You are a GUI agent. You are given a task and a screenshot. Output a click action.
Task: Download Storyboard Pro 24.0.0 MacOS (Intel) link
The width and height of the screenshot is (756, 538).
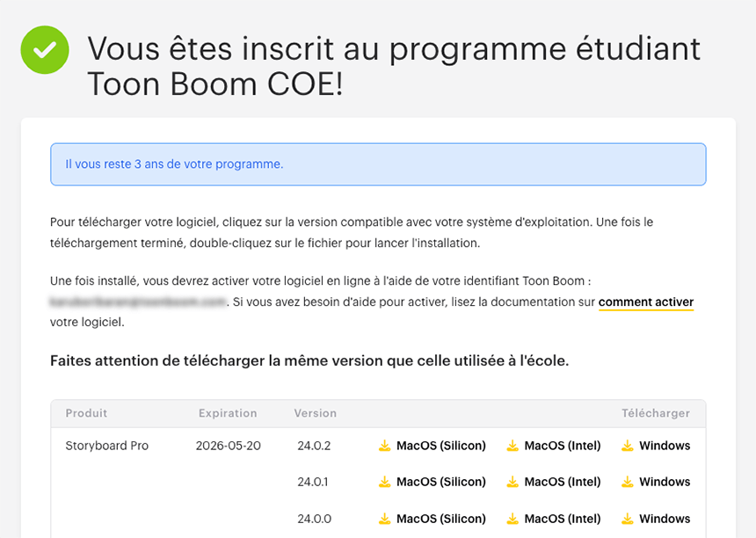(562, 519)
